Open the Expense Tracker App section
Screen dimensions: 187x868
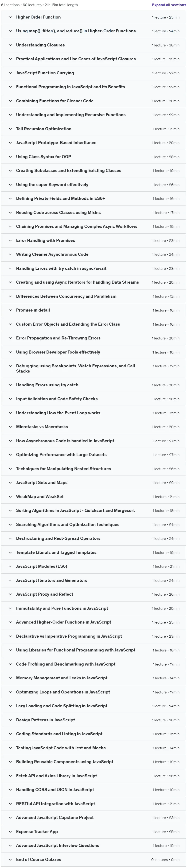(93, 832)
